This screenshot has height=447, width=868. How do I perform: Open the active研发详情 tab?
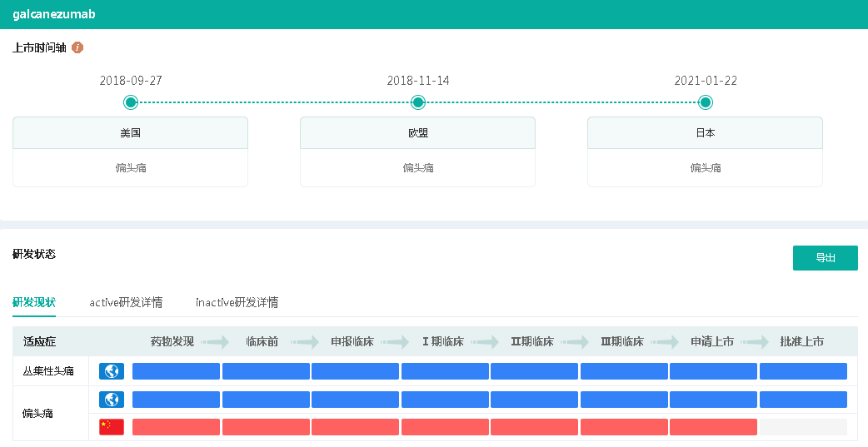pyautogui.click(x=126, y=302)
